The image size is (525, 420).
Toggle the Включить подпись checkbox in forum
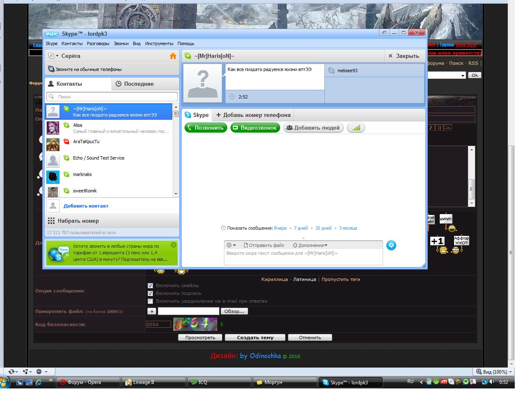[150, 293]
